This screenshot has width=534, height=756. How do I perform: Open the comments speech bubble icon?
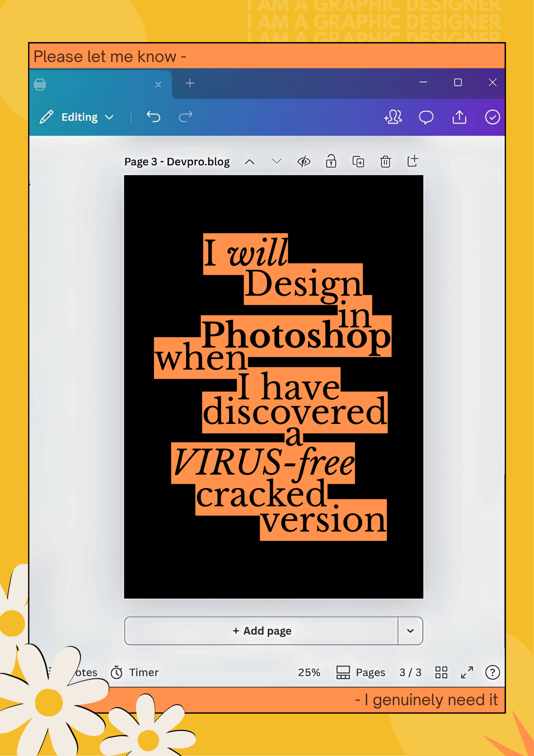[x=426, y=117]
